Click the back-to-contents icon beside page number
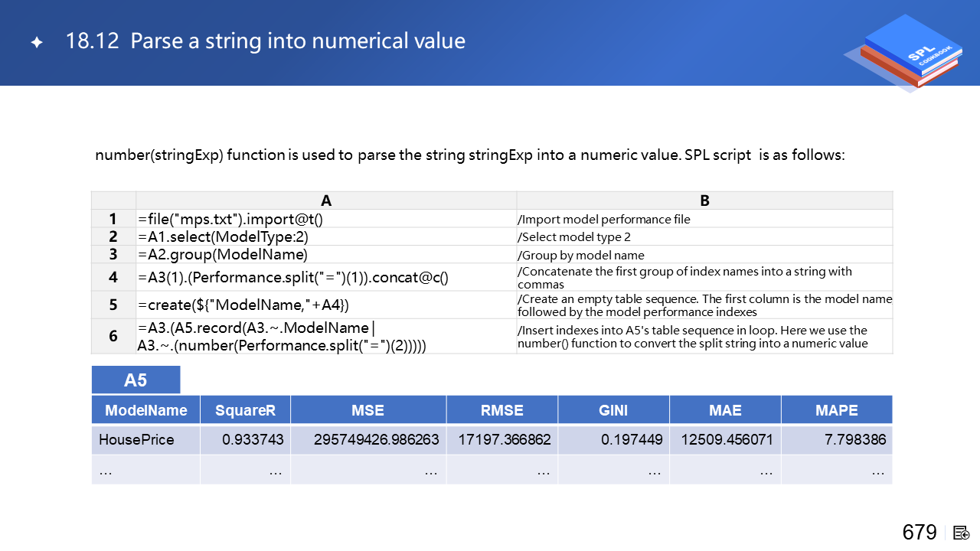980x551 pixels. click(x=962, y=533)
